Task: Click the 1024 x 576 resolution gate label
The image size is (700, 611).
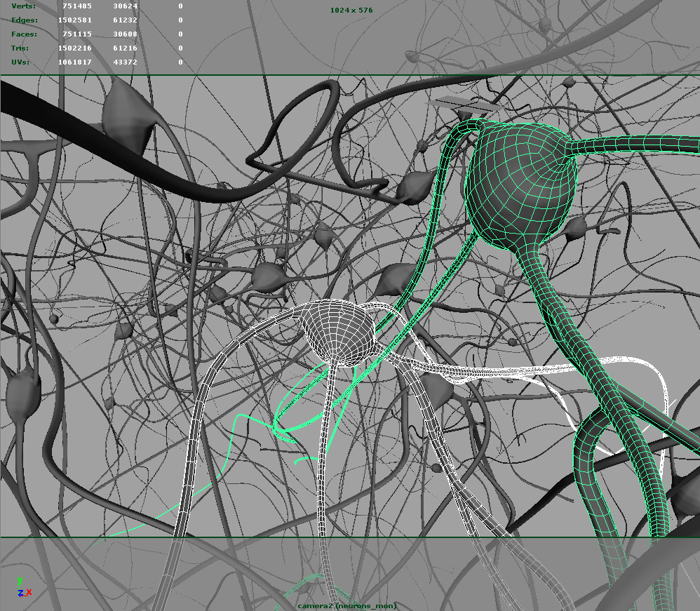Action: tap(350, 10)
